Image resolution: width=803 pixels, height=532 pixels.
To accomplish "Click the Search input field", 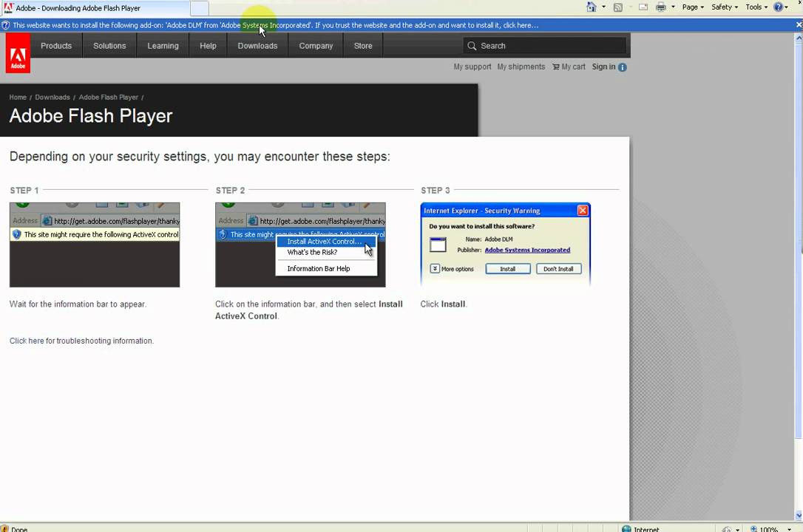I will click(545, 46).
